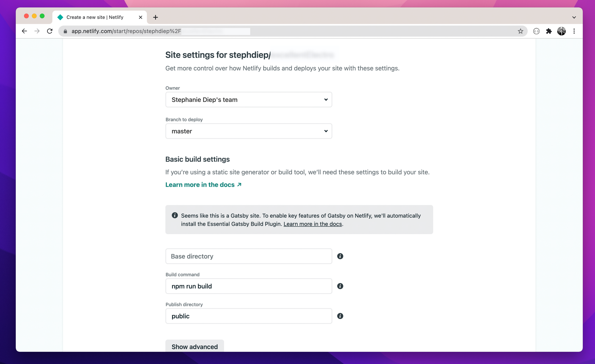Screen dimensions: 595x364
Task: Expand the Branch to deploy dropdown
Action: [x=248, y=131]
